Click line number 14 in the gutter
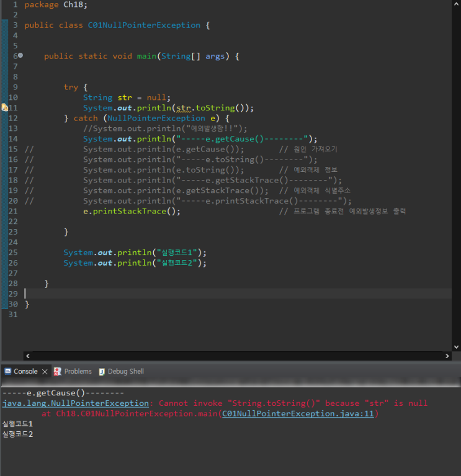This screenshot has width=461, height=476. [x=13, y=139]
